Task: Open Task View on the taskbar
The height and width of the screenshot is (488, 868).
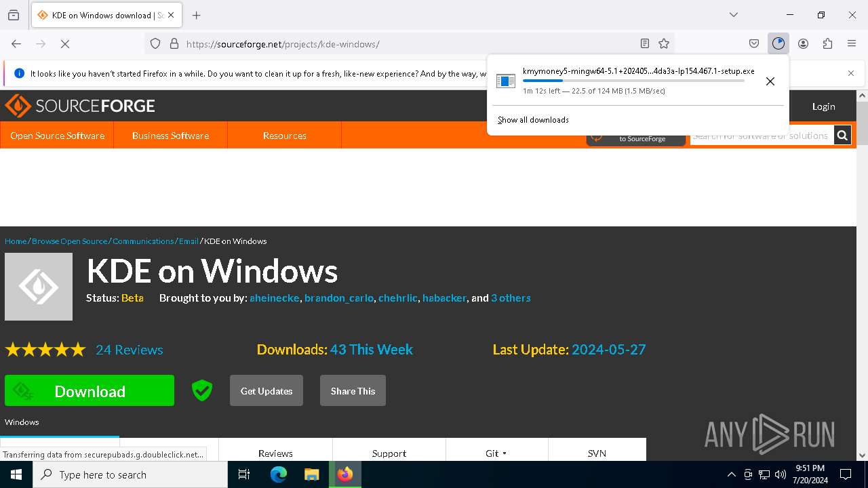Action: tap(244, 474)
